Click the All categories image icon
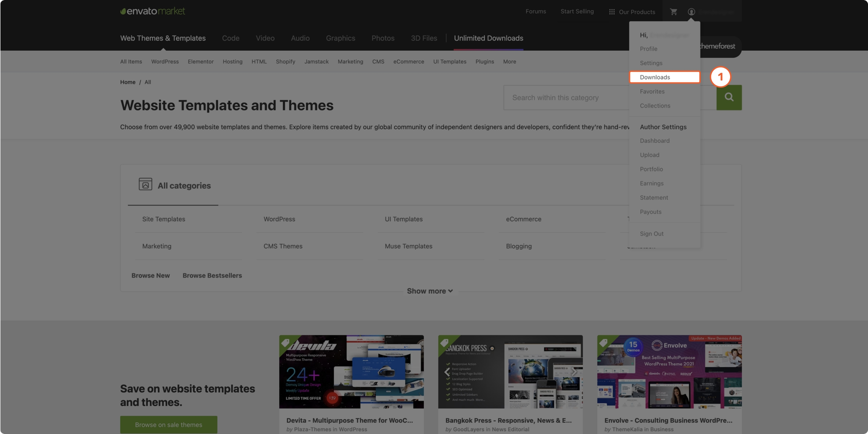This screenshot has height=434, width=868. 145,184
